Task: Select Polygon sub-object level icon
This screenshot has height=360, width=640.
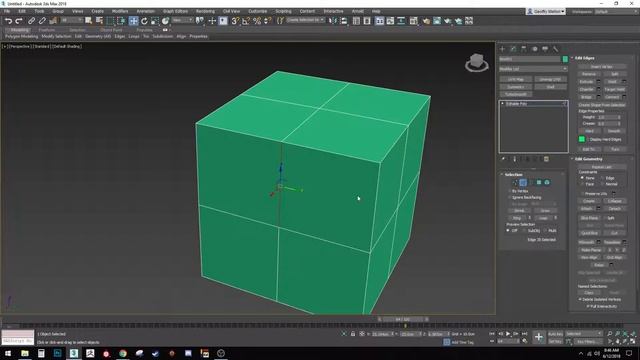Action: tap(539, 182)
